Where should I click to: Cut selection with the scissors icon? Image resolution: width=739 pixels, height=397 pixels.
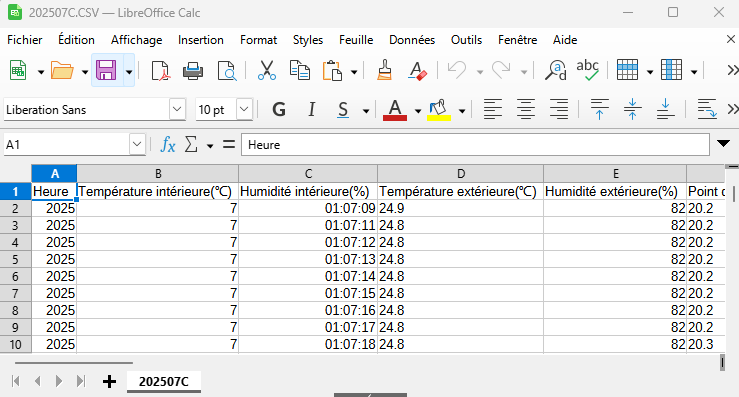(267, 71)
